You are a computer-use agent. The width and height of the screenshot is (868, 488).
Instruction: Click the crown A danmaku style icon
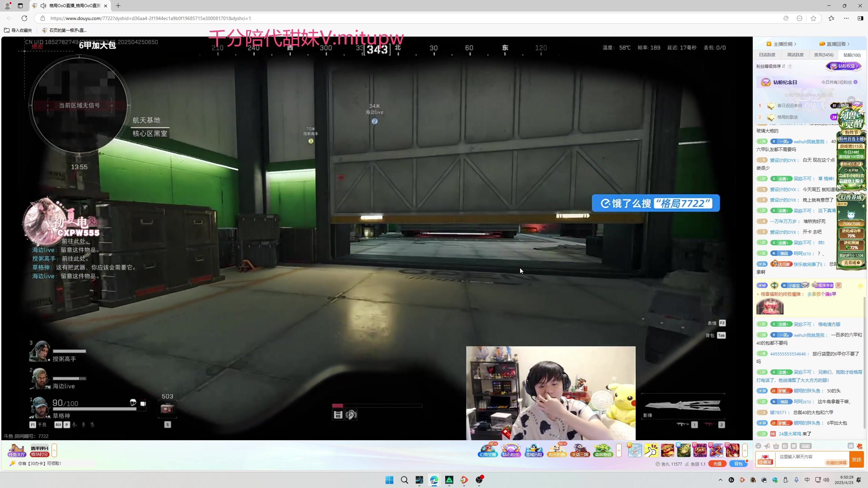coord(776,446)
